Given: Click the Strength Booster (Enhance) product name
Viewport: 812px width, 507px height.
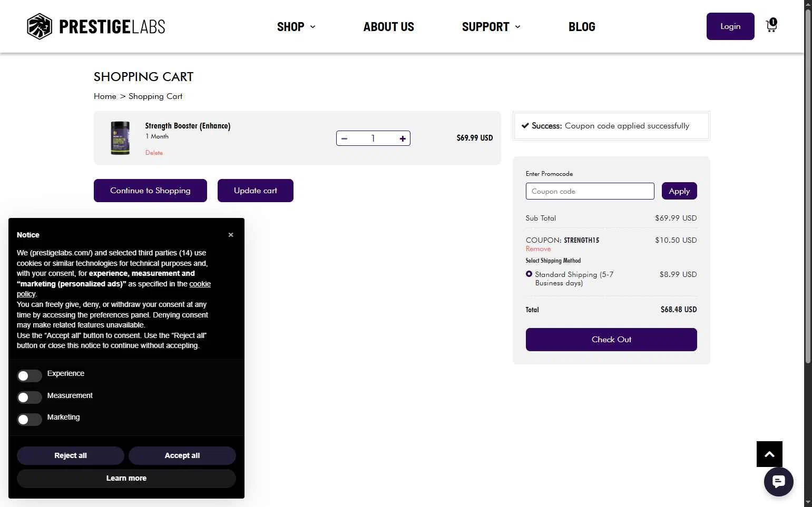Looking at the screenshot, I should tap(188, 126).
